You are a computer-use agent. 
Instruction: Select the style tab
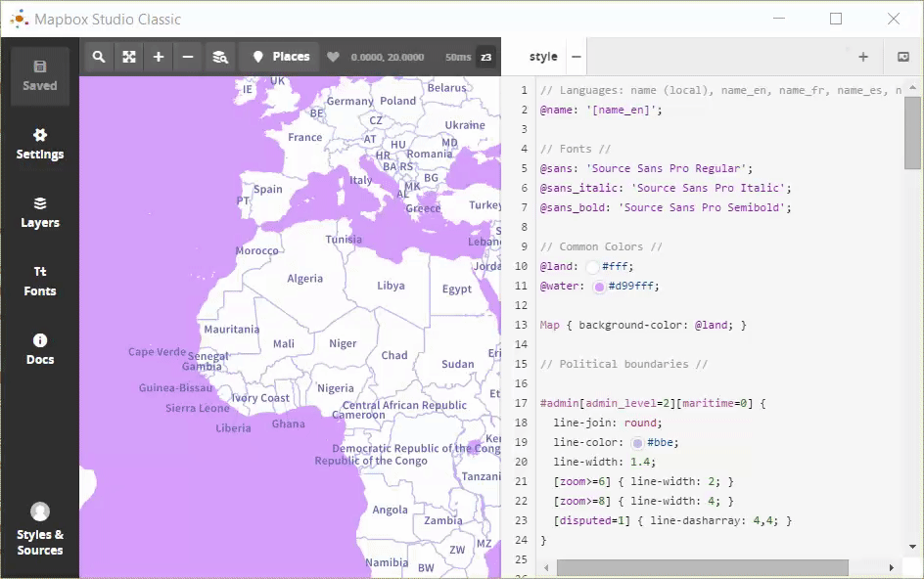coord(543,57)
